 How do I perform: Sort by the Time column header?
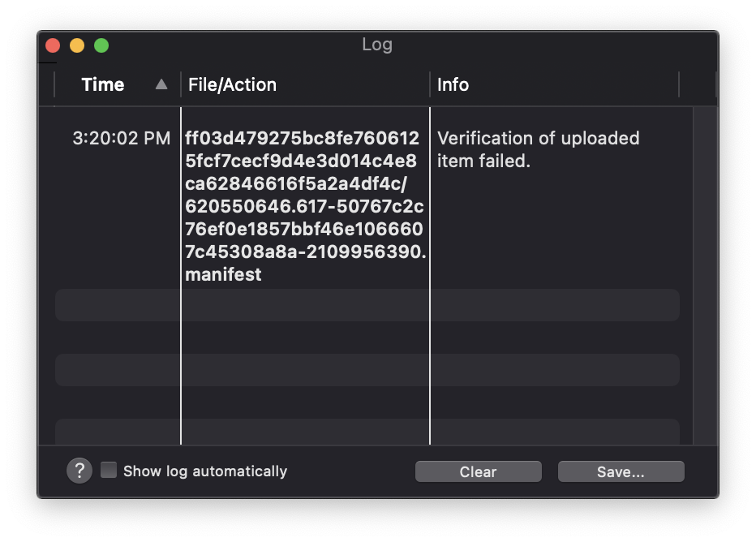point(103,85)
